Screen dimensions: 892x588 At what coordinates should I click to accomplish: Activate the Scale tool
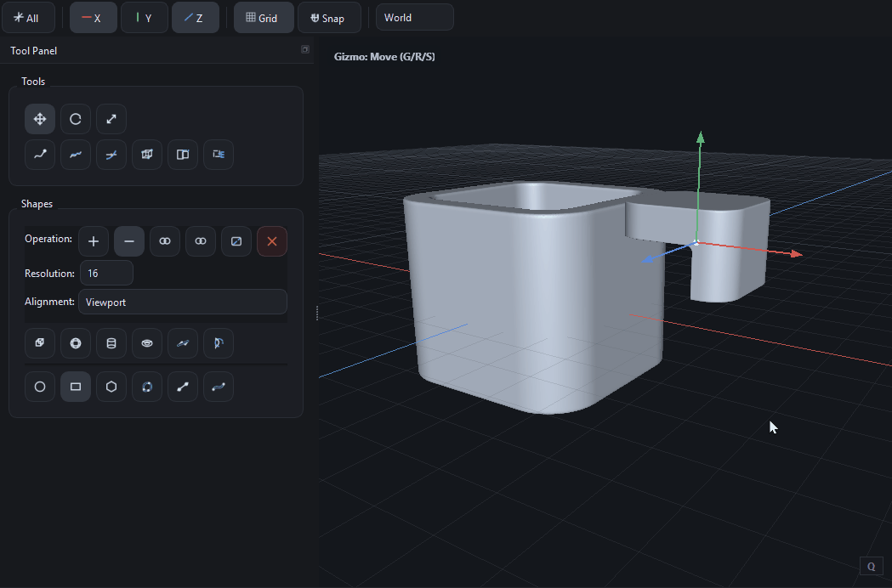[x=111, y=119]
